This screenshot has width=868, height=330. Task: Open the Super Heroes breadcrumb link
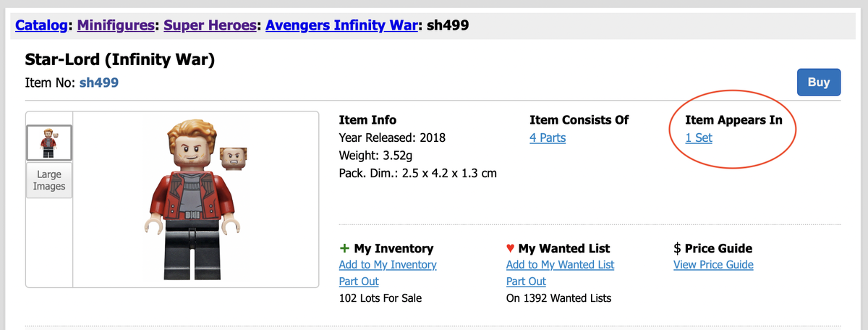pyautogui.click(x=210, y=27)
